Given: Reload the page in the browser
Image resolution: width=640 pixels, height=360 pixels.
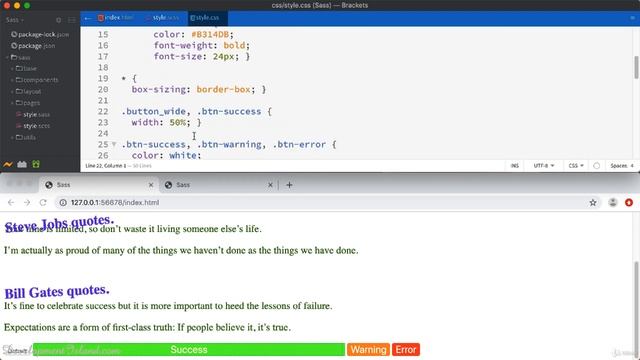Looking at the screenshot, I should coord(43,202).
